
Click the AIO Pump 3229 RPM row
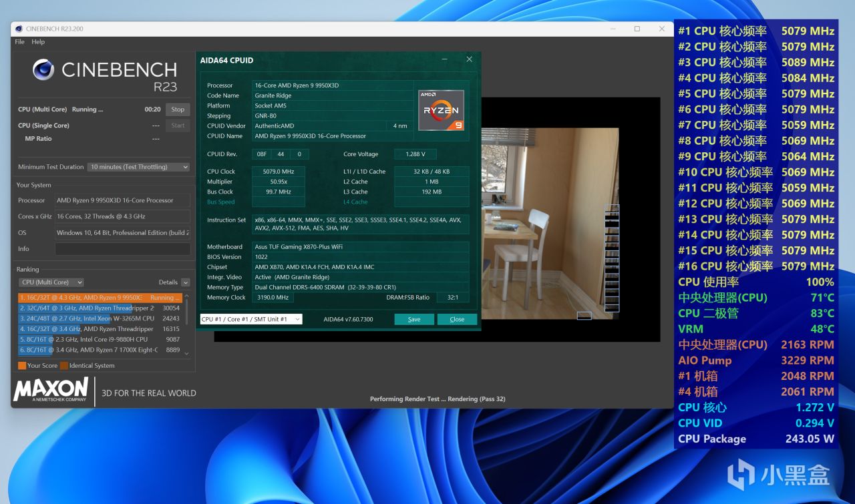point(756,360)
